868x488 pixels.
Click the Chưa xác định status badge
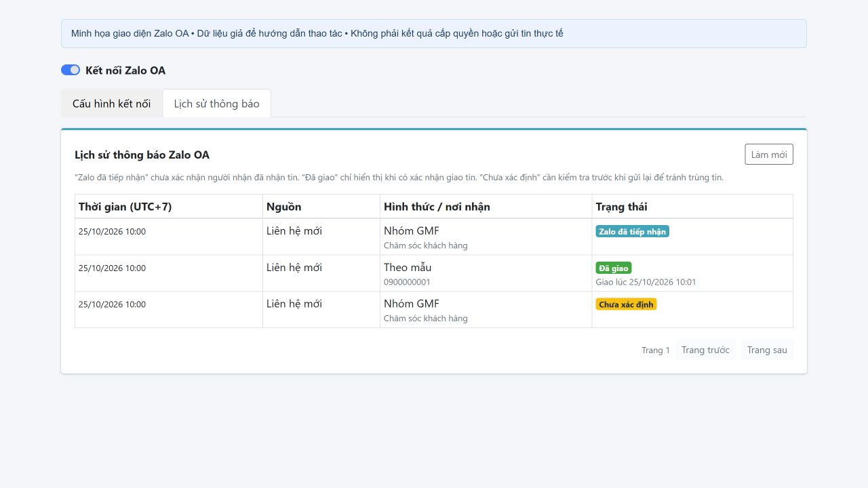[x=626, y=304]
